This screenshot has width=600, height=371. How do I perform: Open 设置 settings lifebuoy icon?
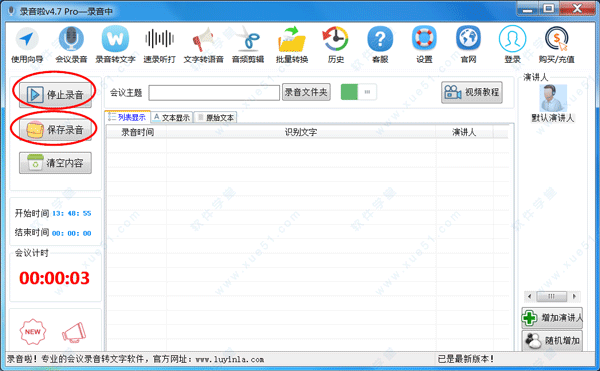(x=424, y=45)
